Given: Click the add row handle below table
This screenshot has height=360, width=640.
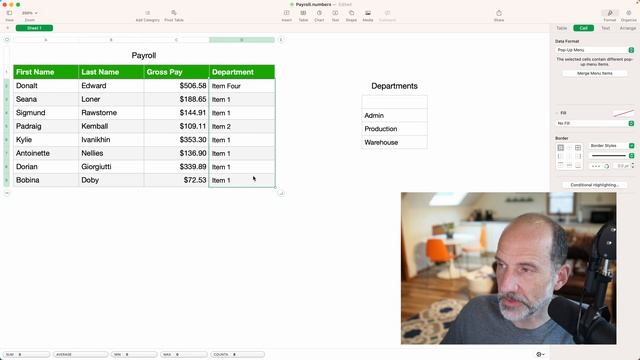Looking at the screenshot, I should click(7, 193).
